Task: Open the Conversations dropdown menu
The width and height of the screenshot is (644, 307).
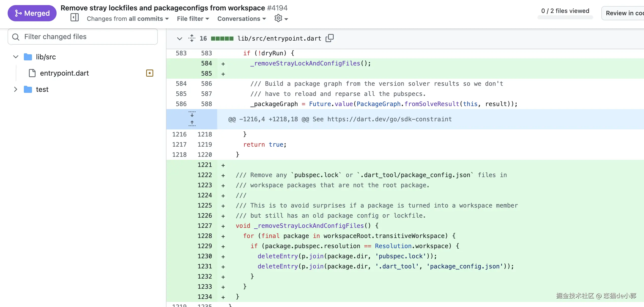Action: tap(242, 19)
